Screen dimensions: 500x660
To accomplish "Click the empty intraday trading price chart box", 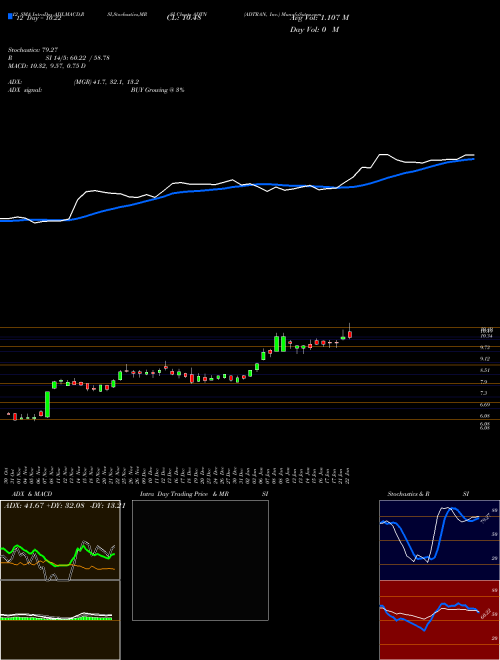I will pos(200,560).
